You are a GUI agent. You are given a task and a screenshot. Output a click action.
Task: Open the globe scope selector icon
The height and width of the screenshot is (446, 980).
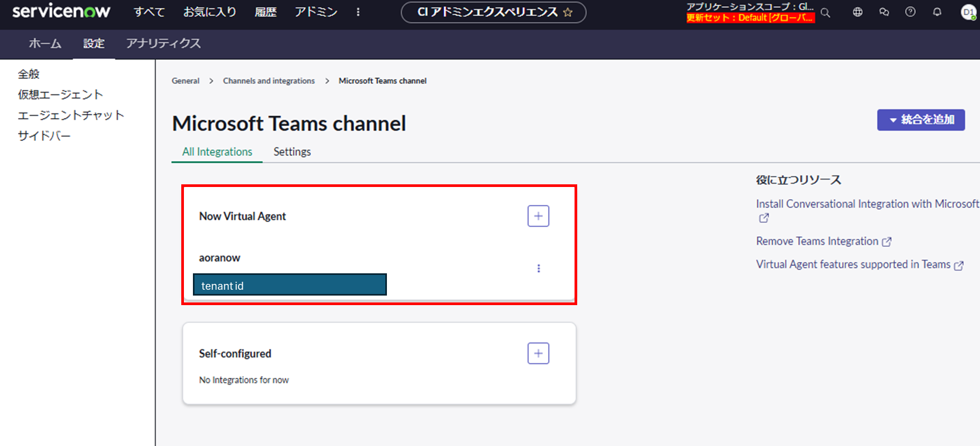[858, 12]
